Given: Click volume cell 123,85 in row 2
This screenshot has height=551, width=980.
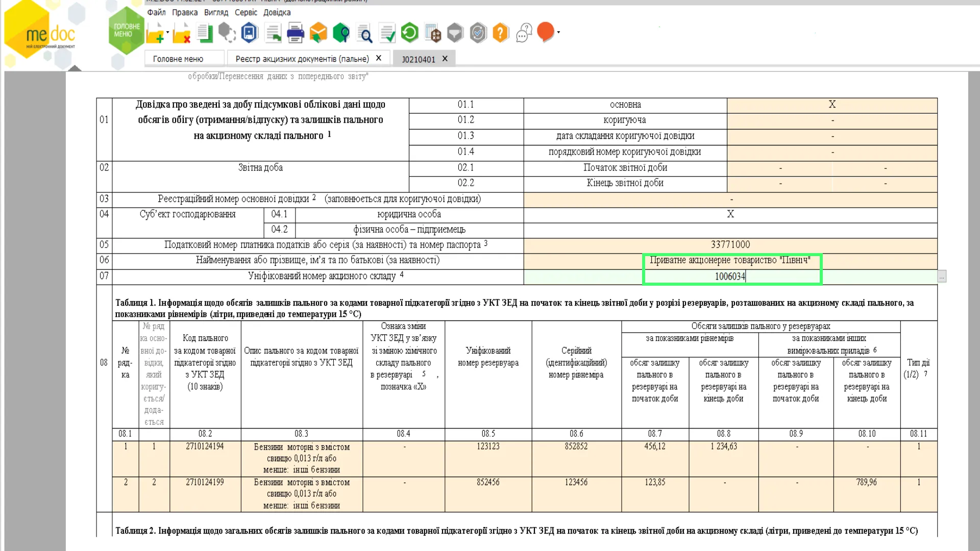Looking at the screenshot, I should click(x=655, y=494).
